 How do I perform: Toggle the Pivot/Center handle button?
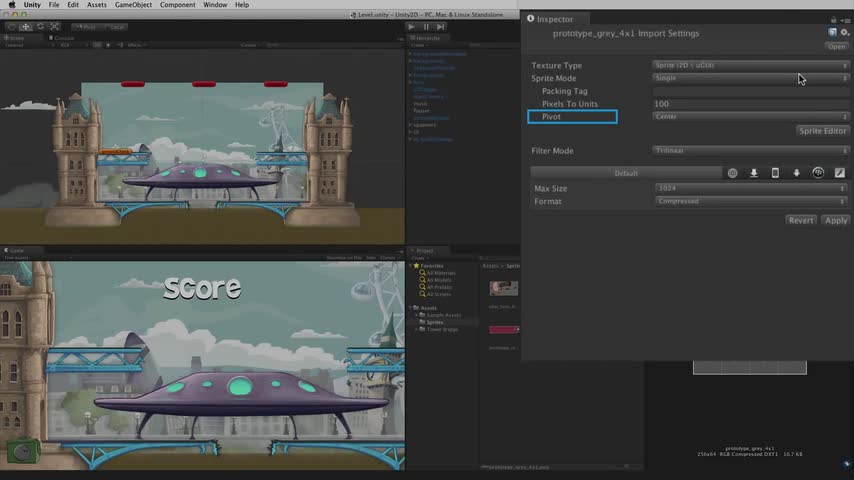pos(86,27)
